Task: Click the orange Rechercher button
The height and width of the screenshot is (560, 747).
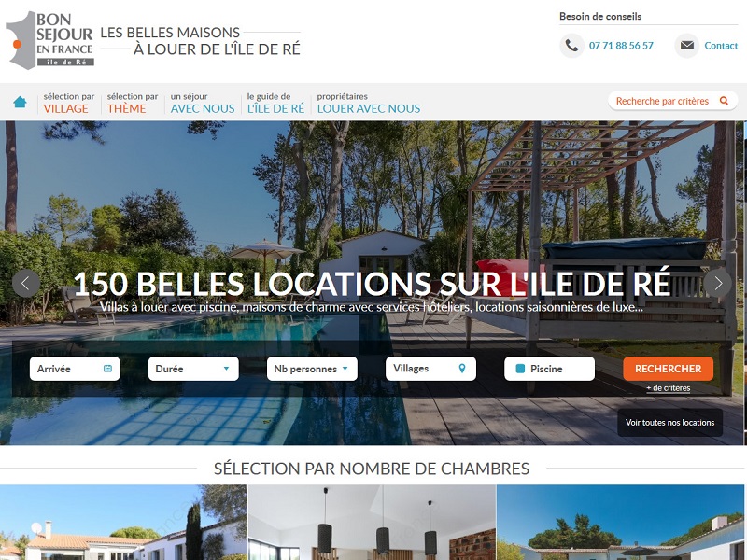Action: [x=668, y=369]
